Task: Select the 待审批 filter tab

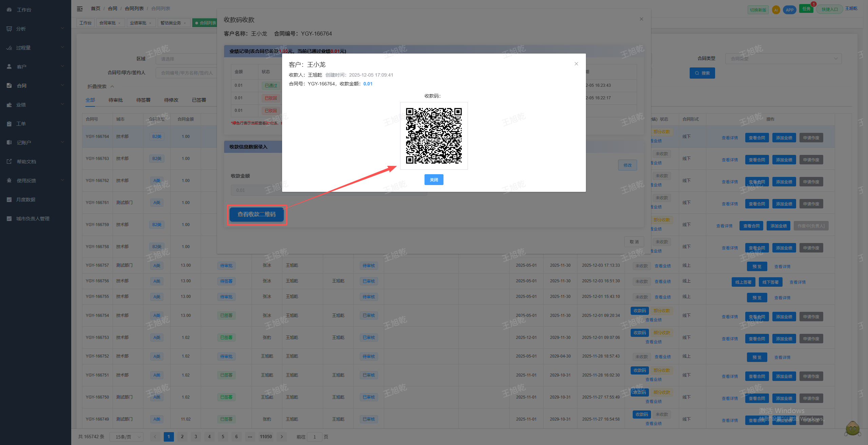Action: (116, 100)
